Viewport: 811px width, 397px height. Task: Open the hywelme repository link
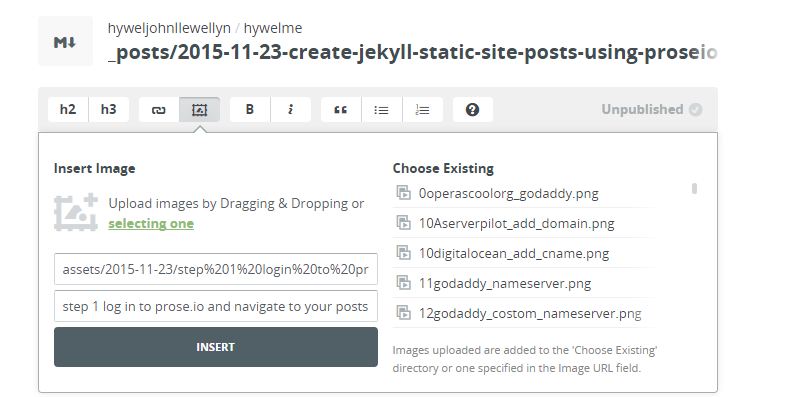click(273, 28)
